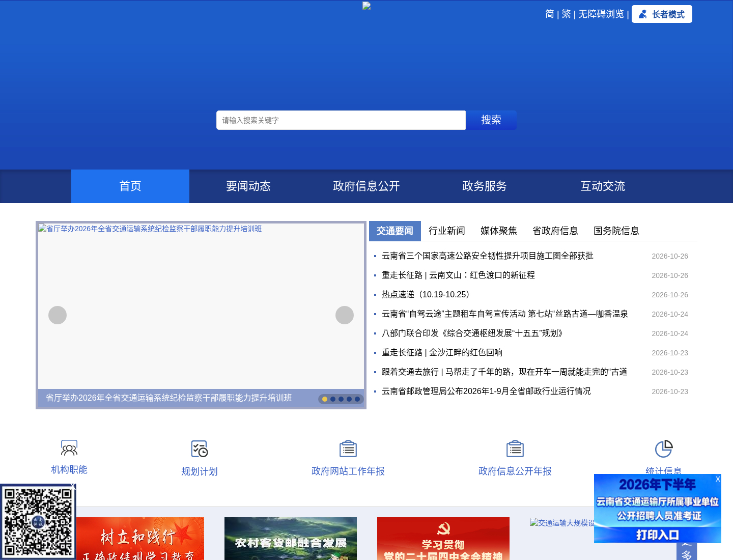Open the 农村客货邮融合发展 banner
The height and width of the screenshot is (560, 733).
(291, 539)
